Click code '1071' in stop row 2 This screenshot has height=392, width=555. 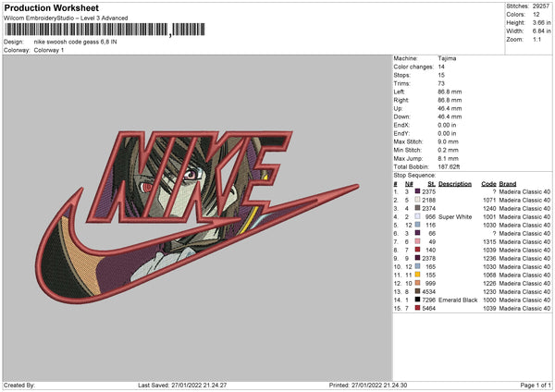coord(489,200)
